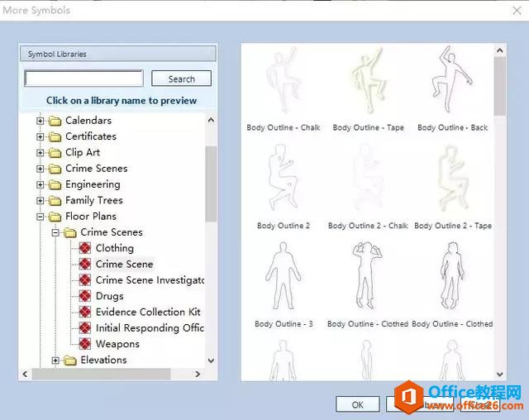Viewport: 529px width, 420px height.
Task: Expand the Engineering folder
Action: click(x=41, y=184)
